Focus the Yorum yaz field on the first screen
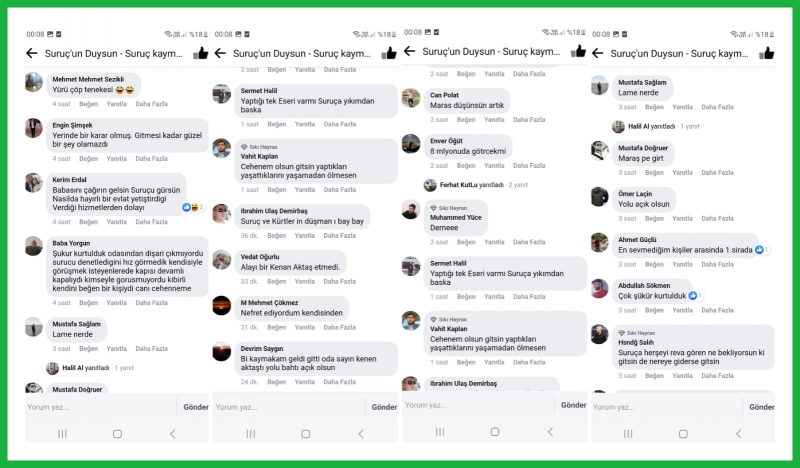Viewport: 800px width, 468px height. click(x=101, y=407)
